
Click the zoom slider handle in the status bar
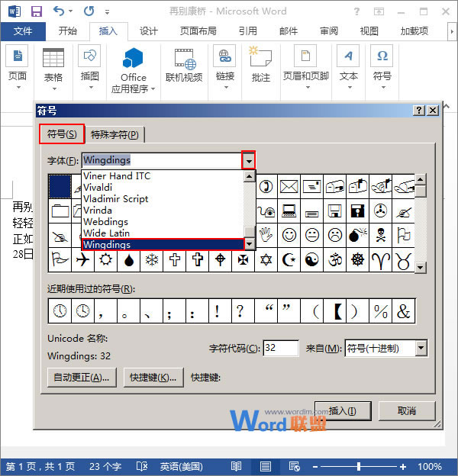359,466
